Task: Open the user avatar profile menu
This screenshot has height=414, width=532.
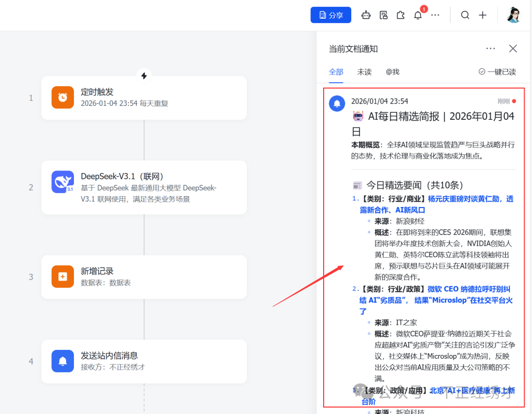Action: click(513, 15)
